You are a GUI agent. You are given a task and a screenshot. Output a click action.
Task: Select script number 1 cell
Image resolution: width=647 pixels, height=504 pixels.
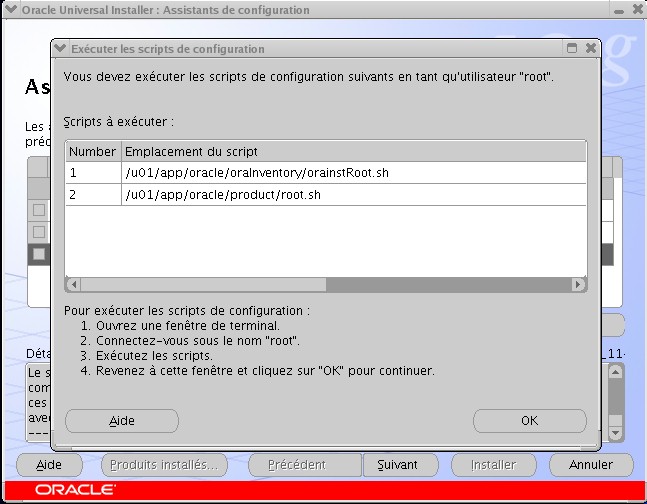point(93,173)
